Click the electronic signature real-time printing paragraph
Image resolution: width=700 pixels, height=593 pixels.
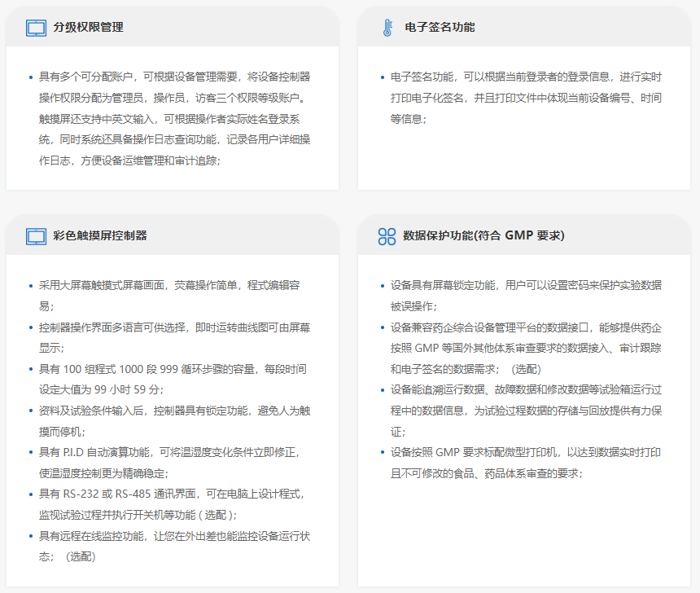click(526, 98)
